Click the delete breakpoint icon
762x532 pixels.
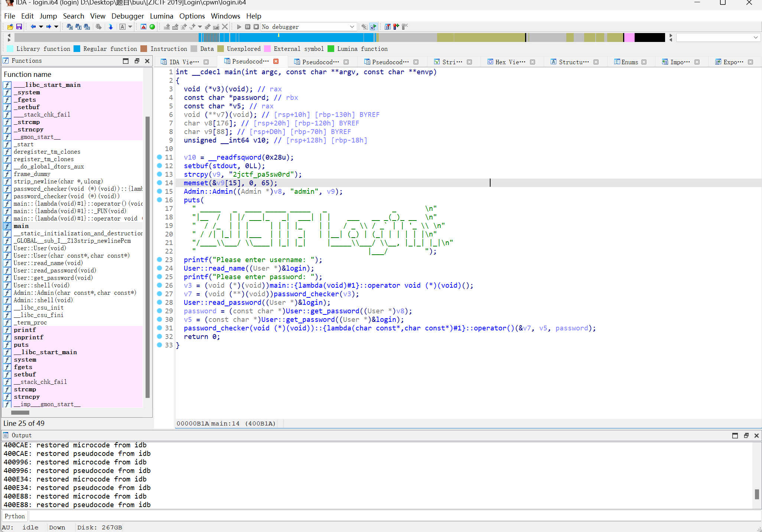tap(405, 27)
